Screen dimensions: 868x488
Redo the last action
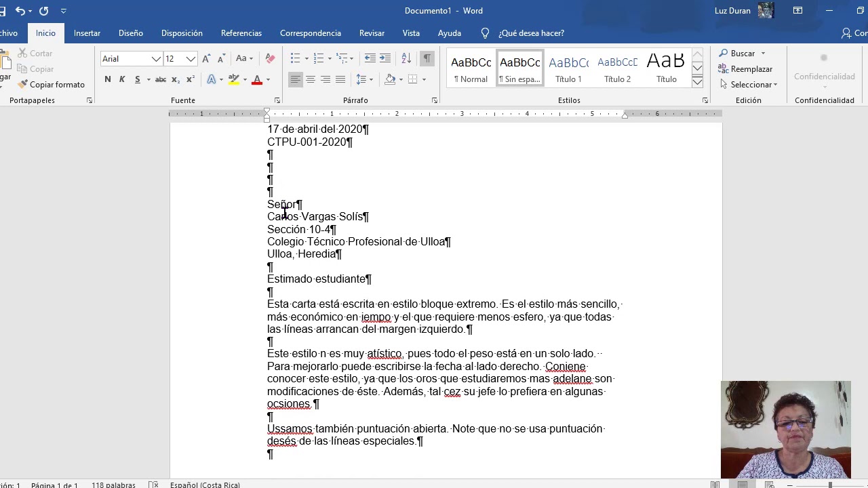[44, 11]
